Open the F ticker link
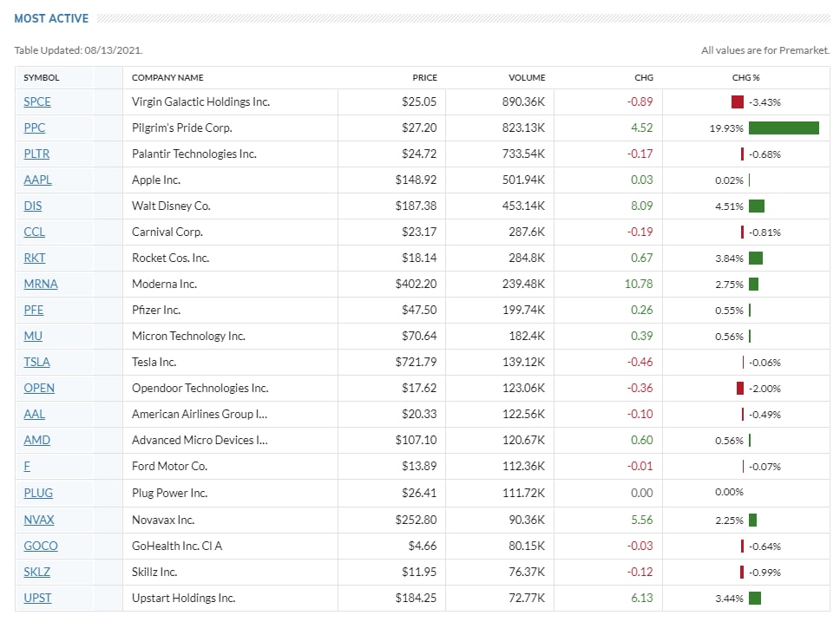Image resolution: width=840 pixels, height=622 pixels. (27, 466)
